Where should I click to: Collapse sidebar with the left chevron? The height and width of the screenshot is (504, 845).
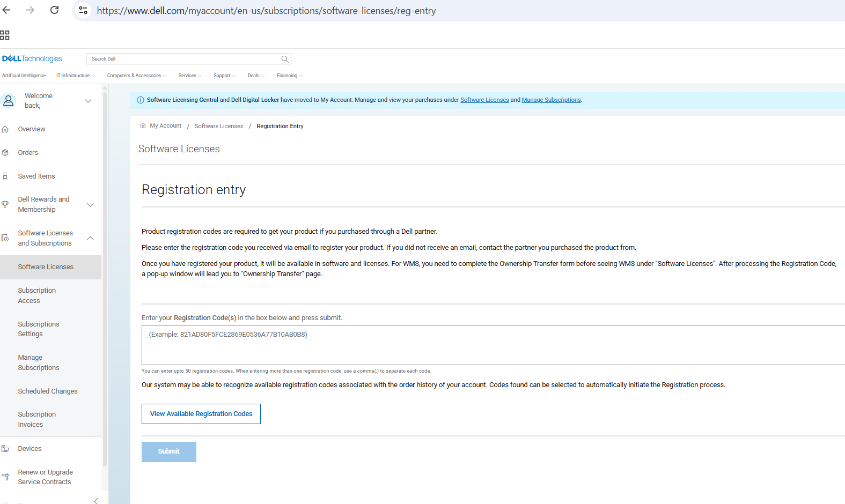click(95, 501)
